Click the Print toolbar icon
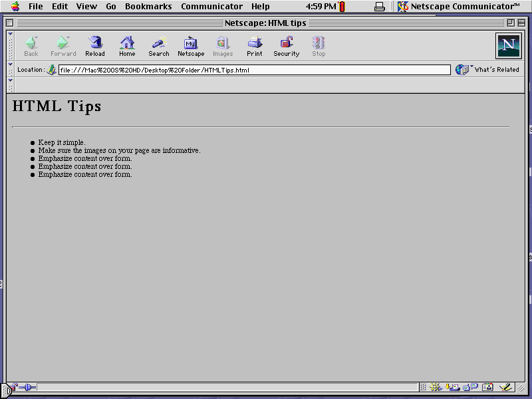The image size is (532, 399). (254, 45)
